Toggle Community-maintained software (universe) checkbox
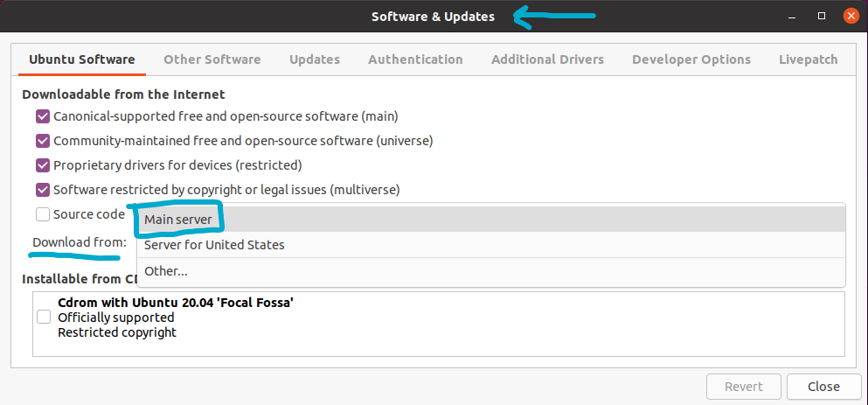Screen dimensions: 868x405 43,142
